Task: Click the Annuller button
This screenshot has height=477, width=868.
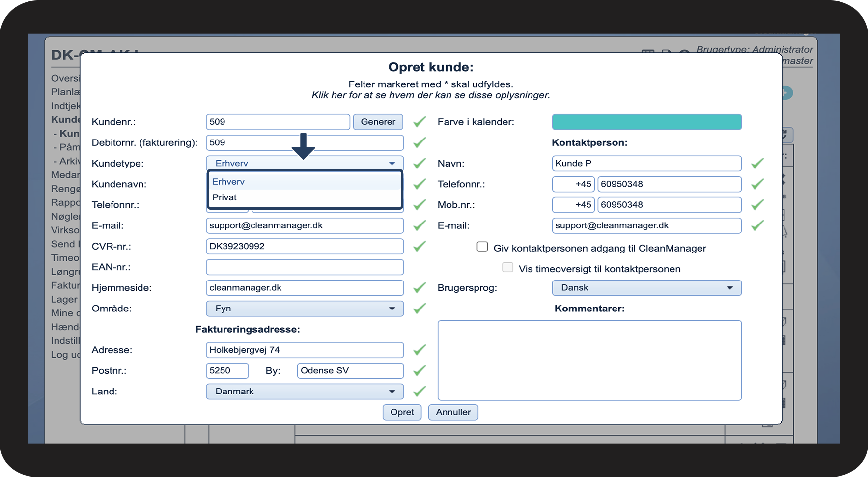Action: point(453,412)
